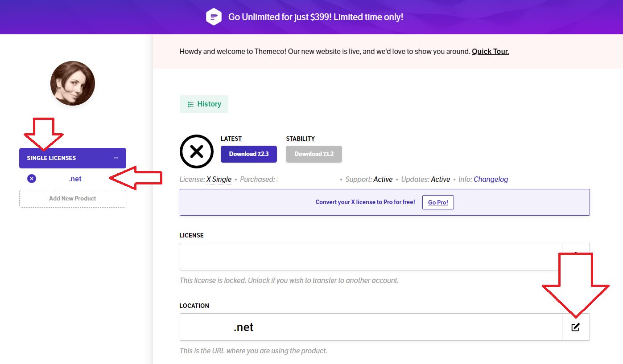Open the user profile avatar
Screen dimensions: 623x364
[x=73, y=83]
